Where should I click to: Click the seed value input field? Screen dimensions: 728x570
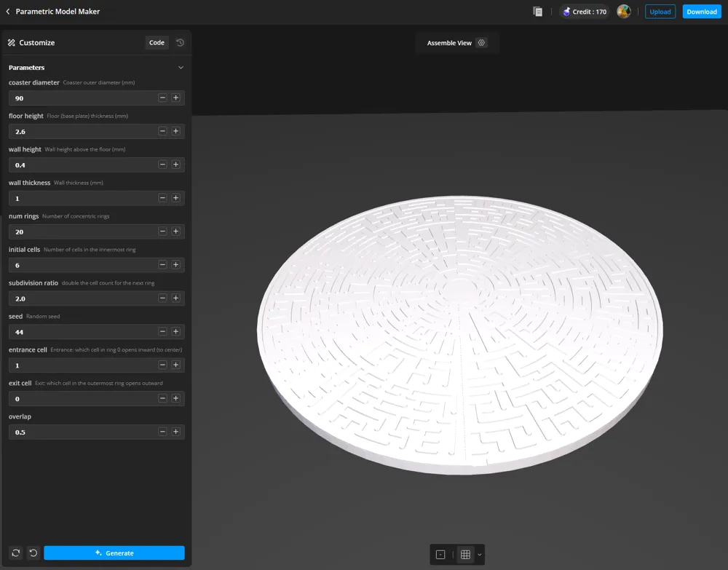82,332
